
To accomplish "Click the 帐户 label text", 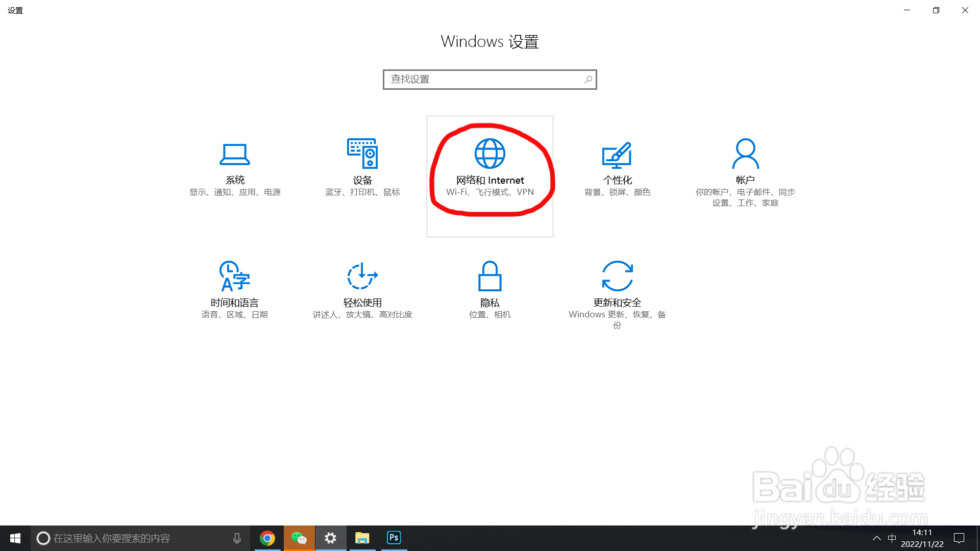I will [x=745, y=180].
